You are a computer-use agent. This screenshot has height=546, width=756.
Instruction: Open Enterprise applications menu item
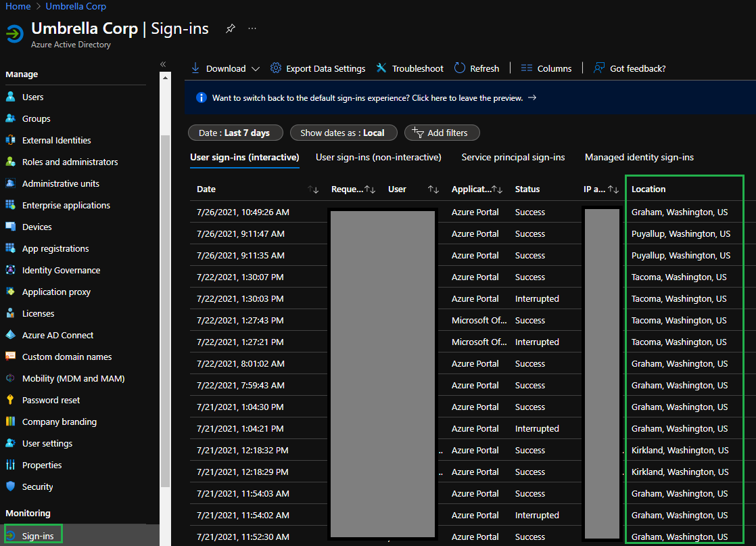click(x=66, y=205)
